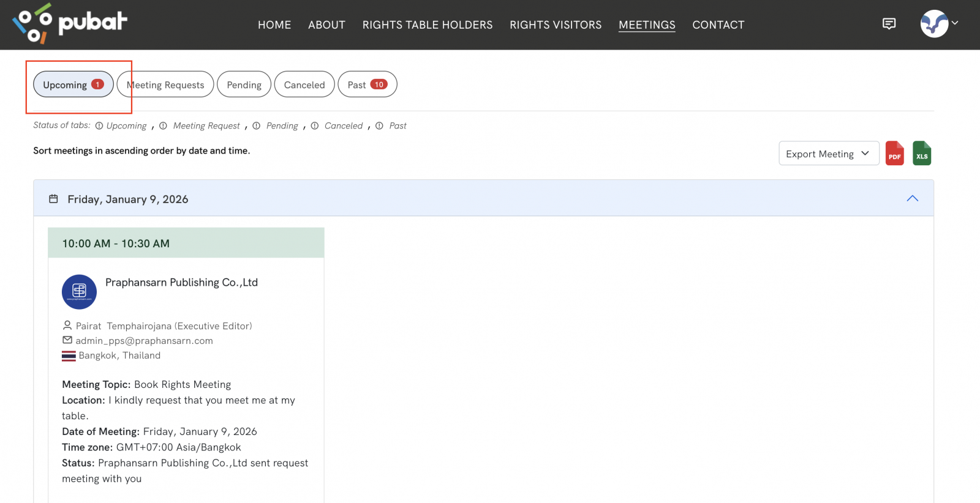980x503 pixels.
Task: Open the ABOUT page
Action: (x=326, y=25)
